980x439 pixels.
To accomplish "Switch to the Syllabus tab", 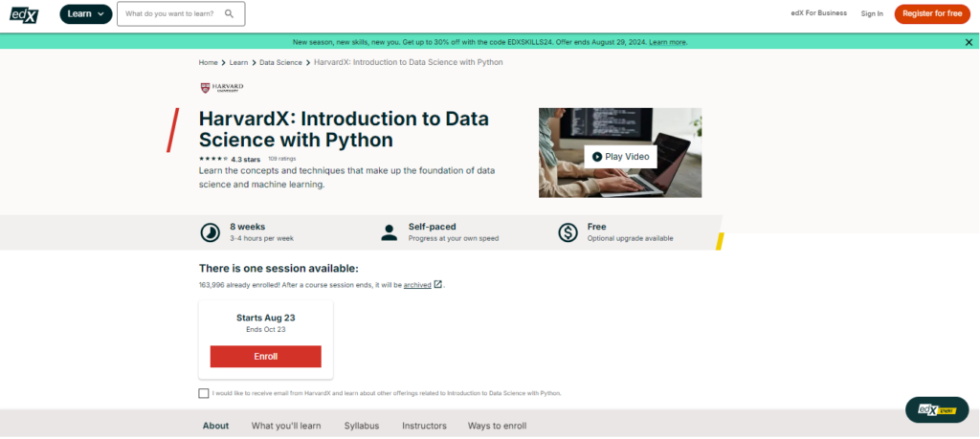I will click(x=361, y=426).
